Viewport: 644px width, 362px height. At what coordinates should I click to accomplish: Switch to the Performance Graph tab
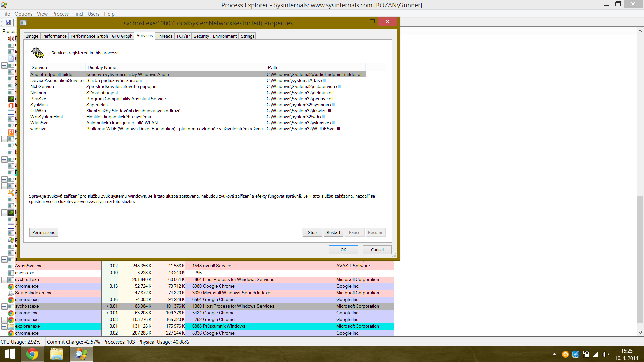tap(89, 36)
